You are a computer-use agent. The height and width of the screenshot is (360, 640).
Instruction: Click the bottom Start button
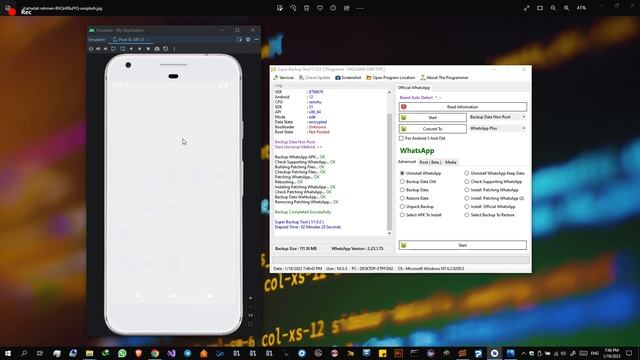[462, 245]
